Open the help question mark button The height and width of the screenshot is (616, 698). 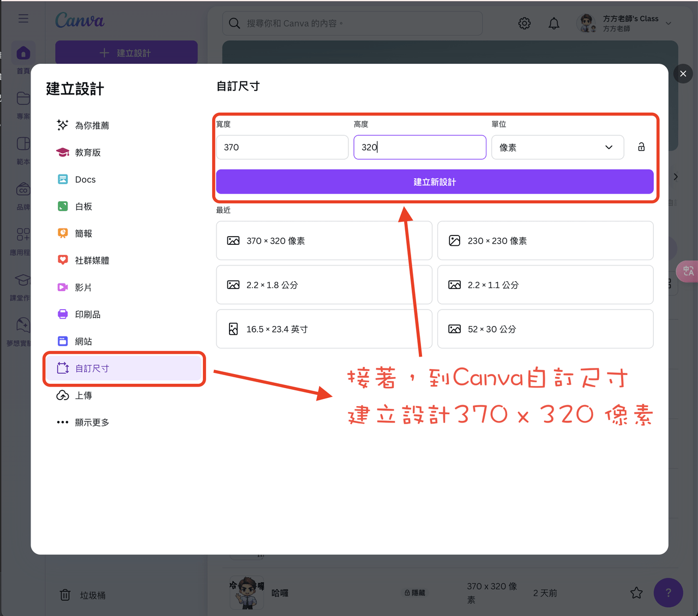[669, 593]
